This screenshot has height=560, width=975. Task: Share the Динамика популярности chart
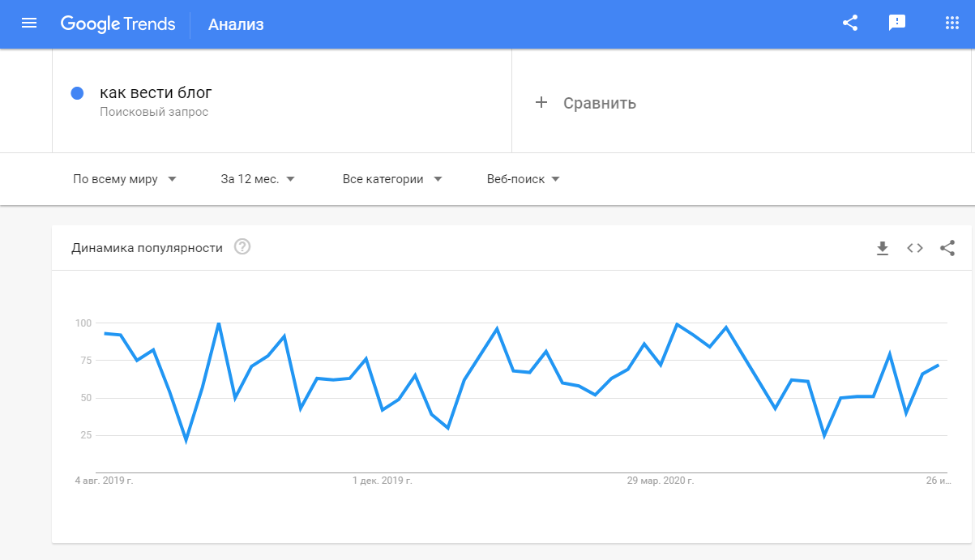(x=947, y=248)
